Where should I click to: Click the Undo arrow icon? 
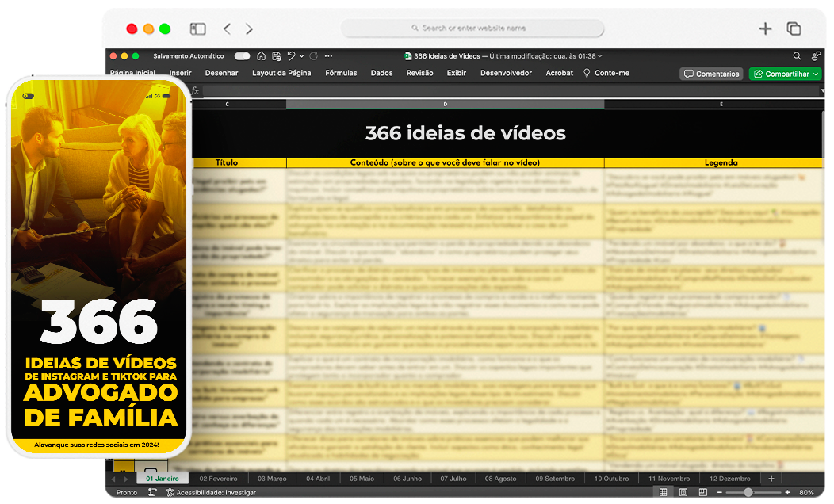point(291,56)
